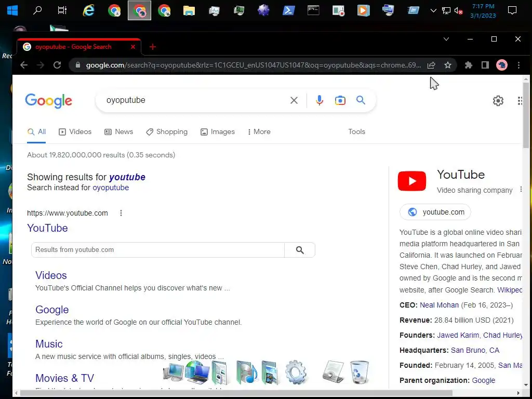The width and height of the screenshot is (532, 399).
Task: Open the Parent organization Google link
Action: click(484, 380)
